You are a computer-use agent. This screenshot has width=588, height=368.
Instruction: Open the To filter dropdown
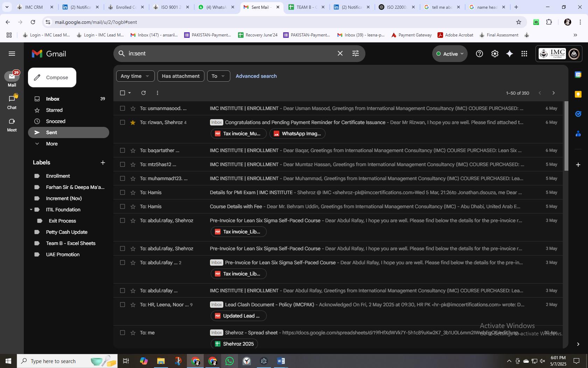(218, 76)
